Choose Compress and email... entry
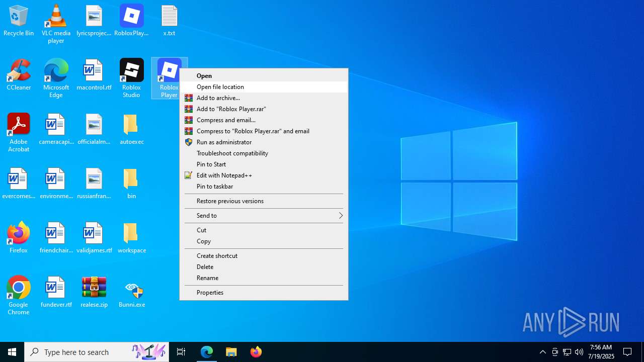This screenshot has height=362, width=644. point(264,120)
